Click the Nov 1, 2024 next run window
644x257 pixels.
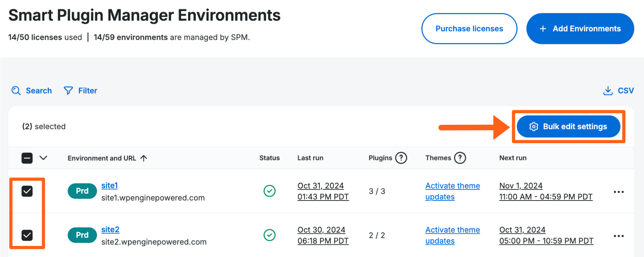tap(546, 191)
